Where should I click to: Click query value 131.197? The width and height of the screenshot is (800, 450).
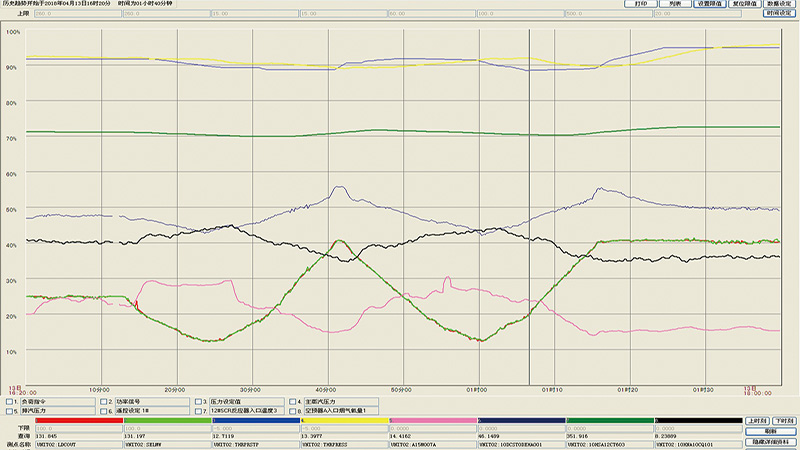135,436
